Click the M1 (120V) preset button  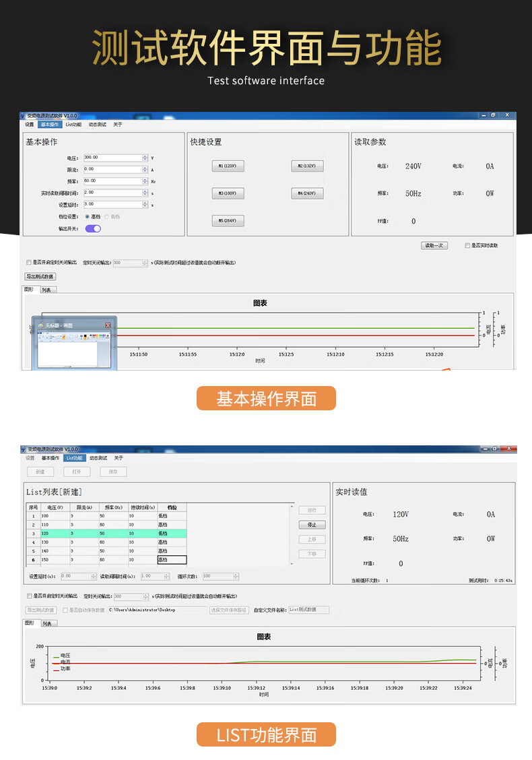tap(228, 166)
